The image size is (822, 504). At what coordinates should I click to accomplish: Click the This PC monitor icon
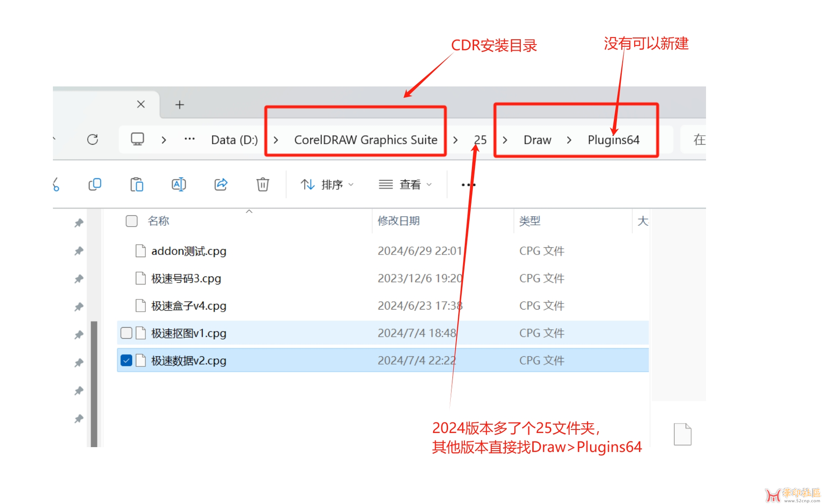(x=138, y=139)
